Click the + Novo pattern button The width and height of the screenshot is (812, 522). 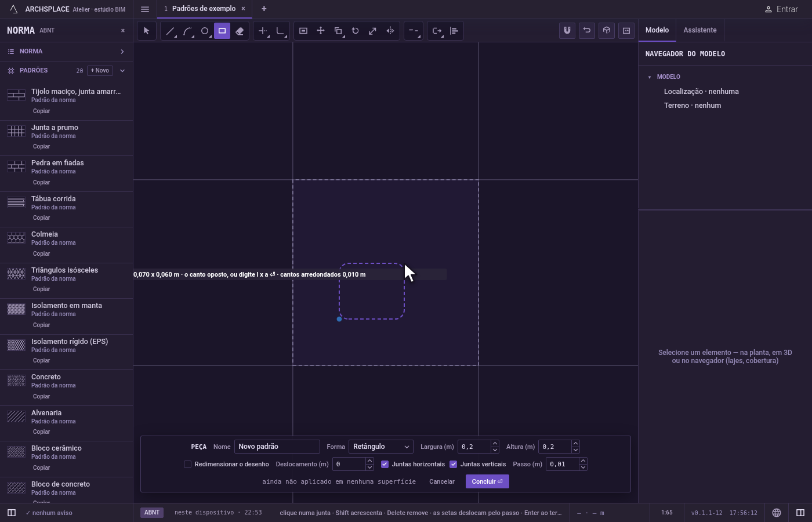click(x=100, y=71)
